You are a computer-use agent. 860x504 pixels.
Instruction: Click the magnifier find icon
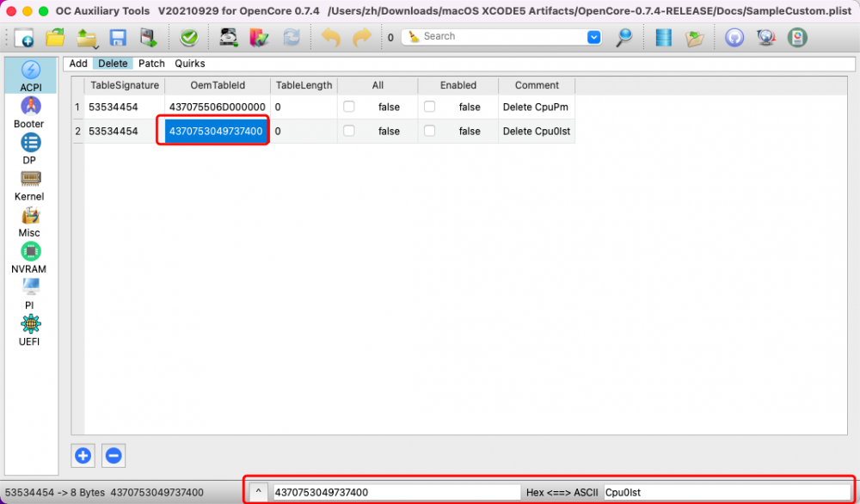pyautogui.click(x=624, y=37)
